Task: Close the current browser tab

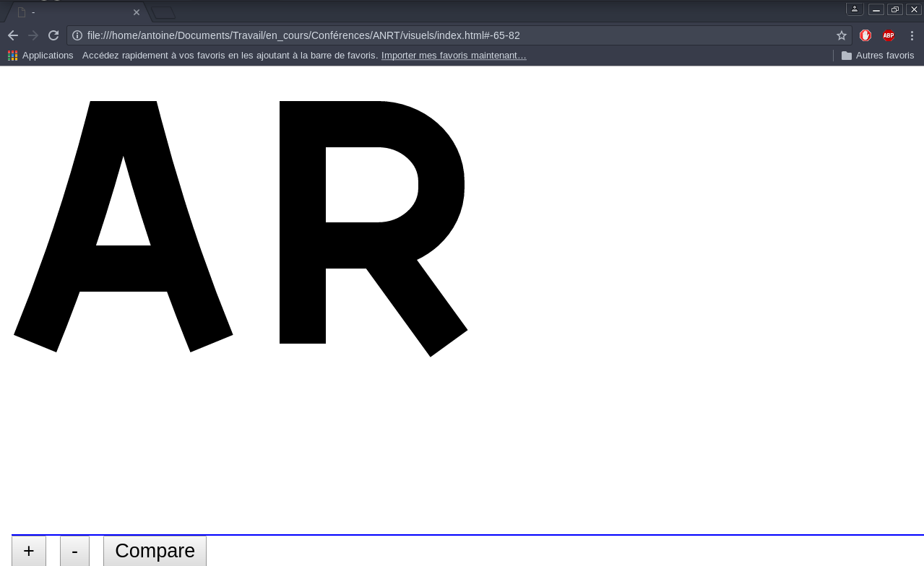Action: tap(137, 12)
